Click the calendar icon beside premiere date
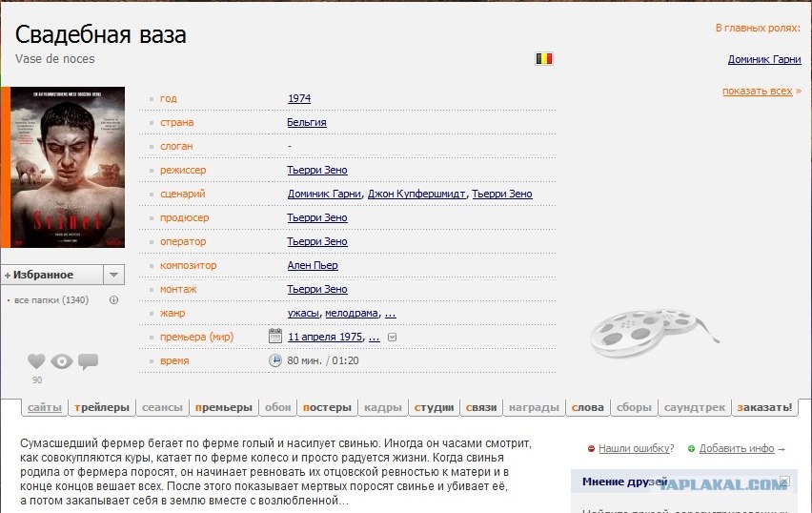Viewport: 812px width, 513px height. pos(275,336)
